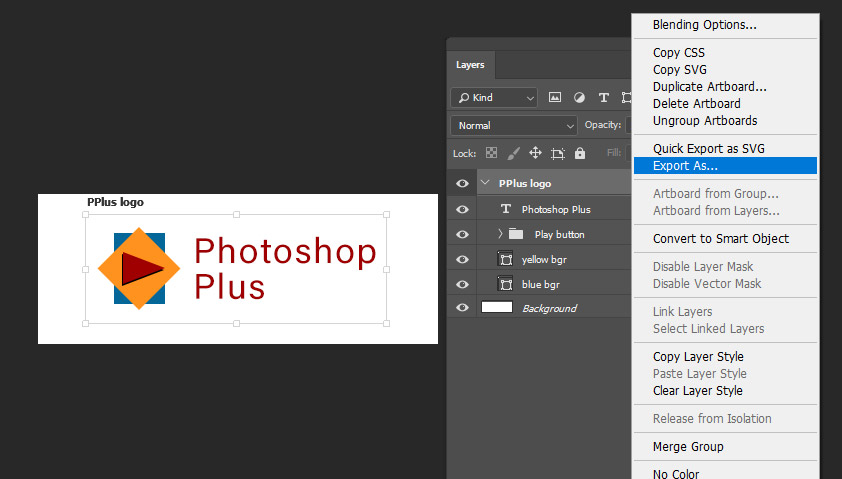Hide the PPlus logo artboard
This screenshot has height=479, width=842.
coord(462,184)
